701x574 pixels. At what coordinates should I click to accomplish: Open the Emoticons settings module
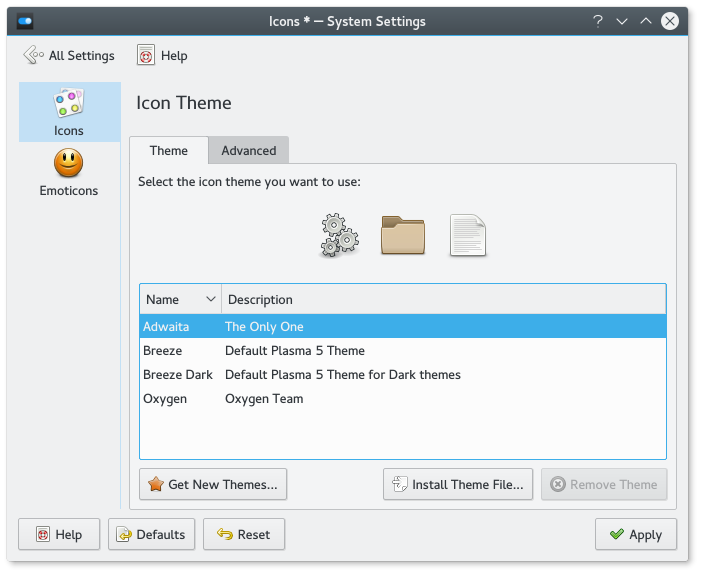pos(68,173)
